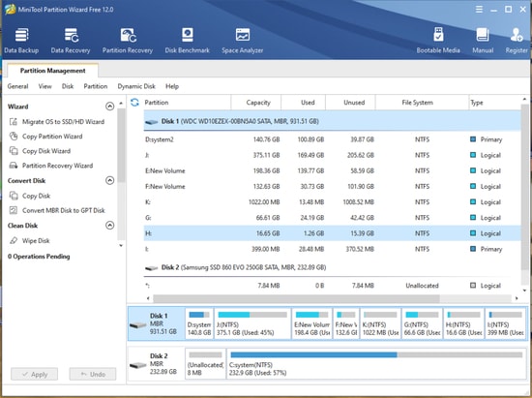
Task: Sort by File System column header
Action: [422, 103]
